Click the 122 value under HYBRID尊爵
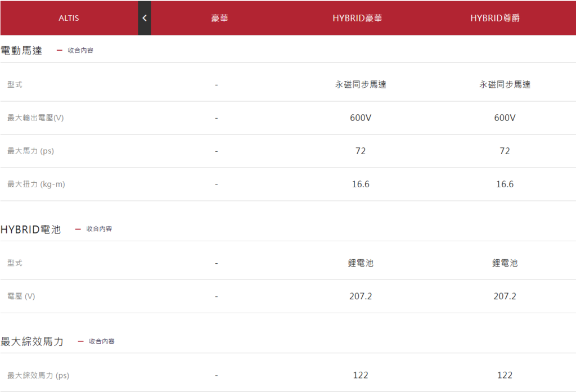Image resolution: width=576 pixels, height=392 pixels. [x=505, y=375]
